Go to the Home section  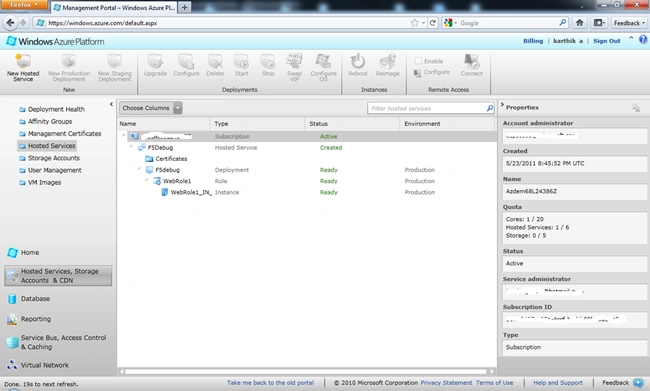[x=23, y=252]
